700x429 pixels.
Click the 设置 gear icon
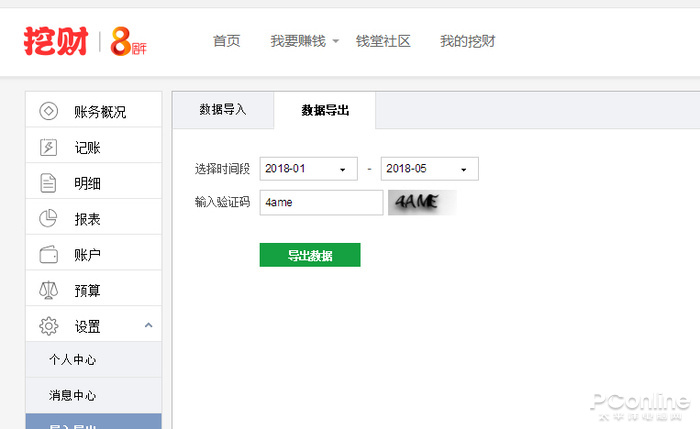[48, 326]
